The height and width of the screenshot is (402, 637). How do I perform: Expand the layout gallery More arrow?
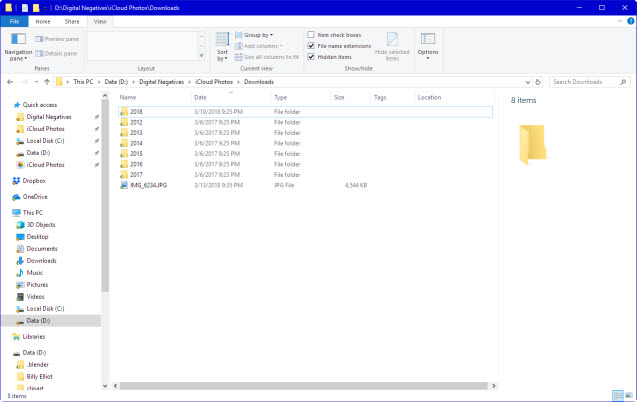202,56
